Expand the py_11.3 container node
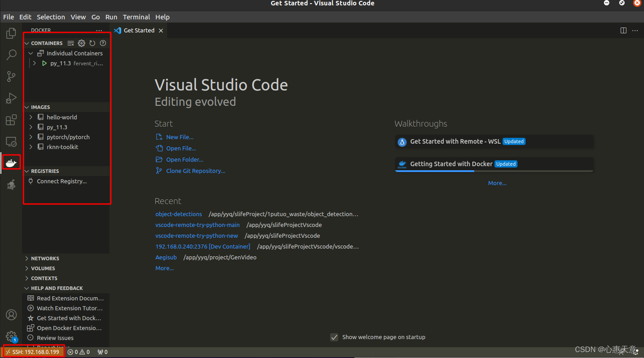 click(x=35, y=63)
